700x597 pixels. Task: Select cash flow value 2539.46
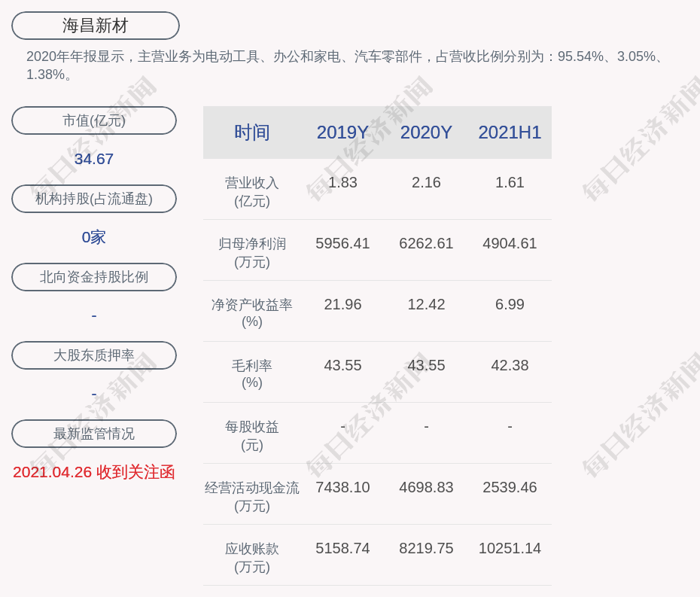[x=510, y=487]
